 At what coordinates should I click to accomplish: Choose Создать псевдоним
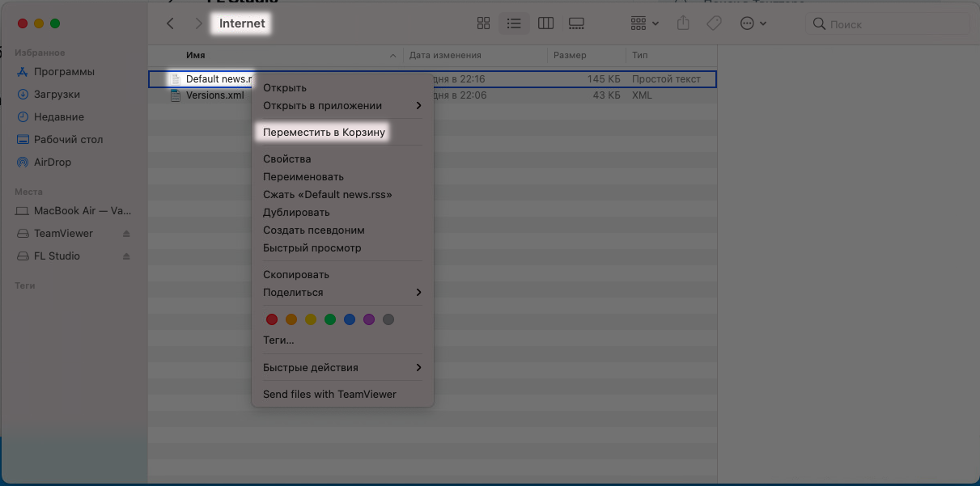tap(314, 230)
